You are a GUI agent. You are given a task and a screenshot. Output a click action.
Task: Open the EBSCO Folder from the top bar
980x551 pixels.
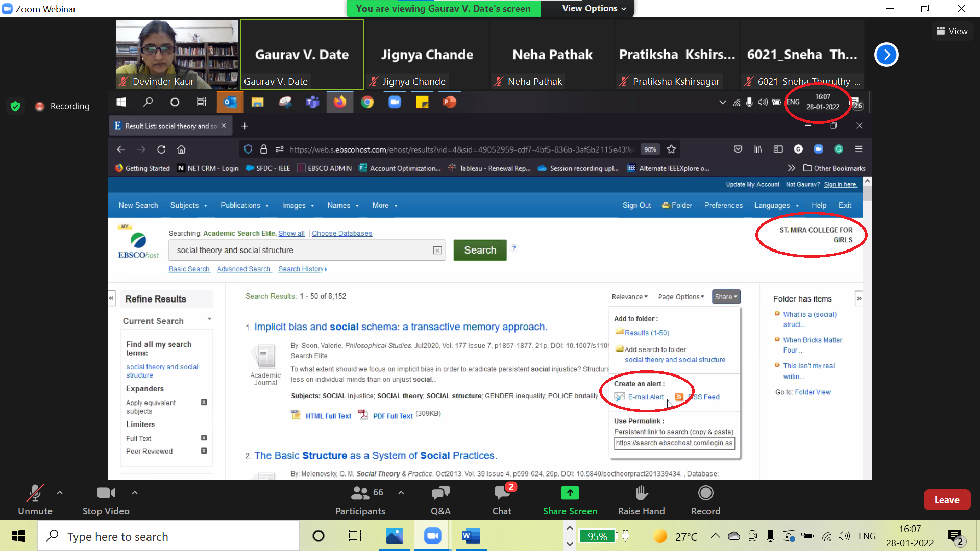[x=680, y=205]
